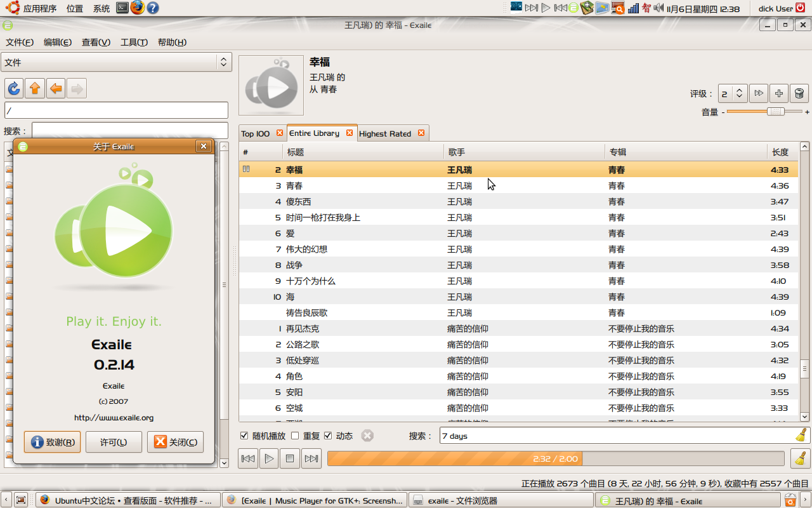Click the trash bin icon near rating
This screenshot has width=812, height=508.
[799, 93]
